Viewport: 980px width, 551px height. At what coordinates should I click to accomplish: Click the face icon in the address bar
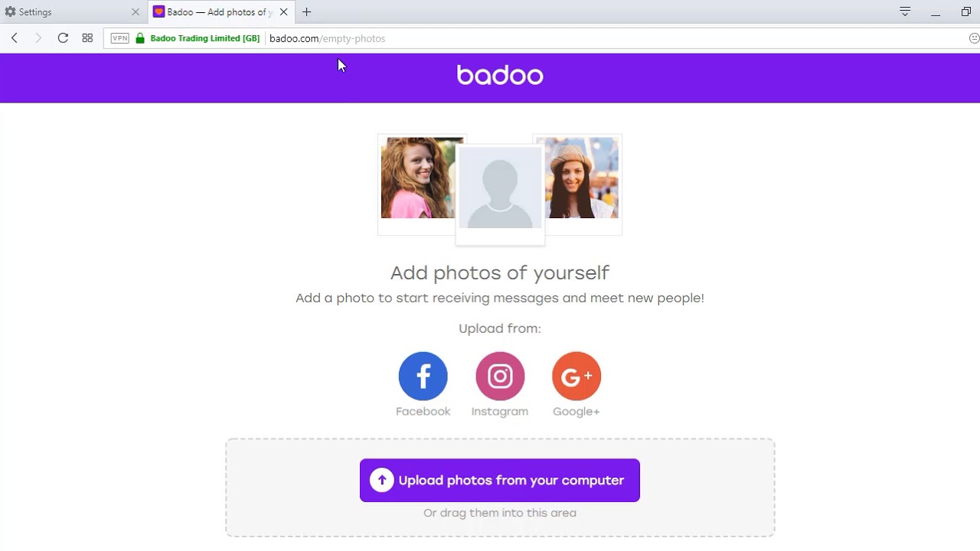(974, 38)
